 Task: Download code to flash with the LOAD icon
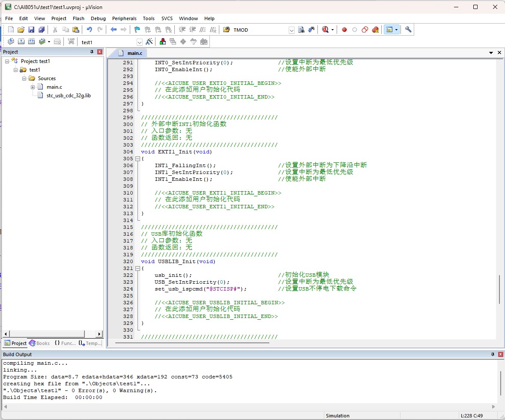(71, 42)
